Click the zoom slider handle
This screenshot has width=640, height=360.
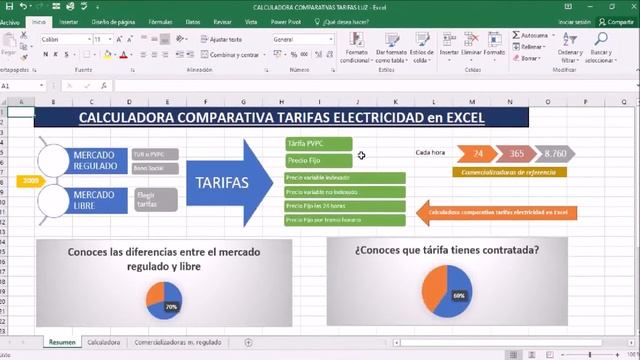590,355
